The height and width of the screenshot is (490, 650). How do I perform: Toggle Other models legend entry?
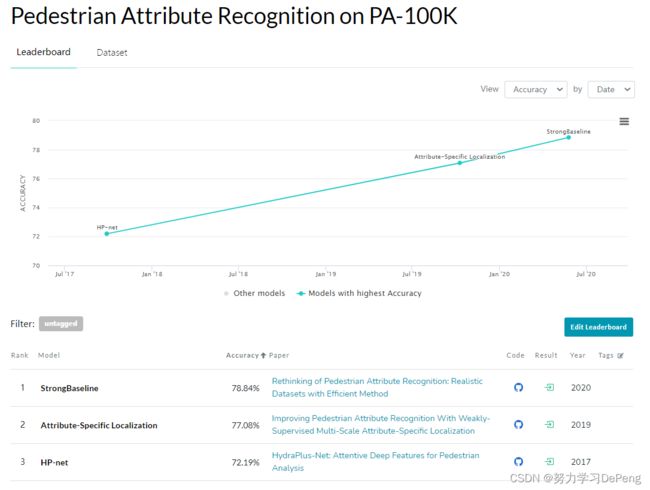(x=255, y=293)
